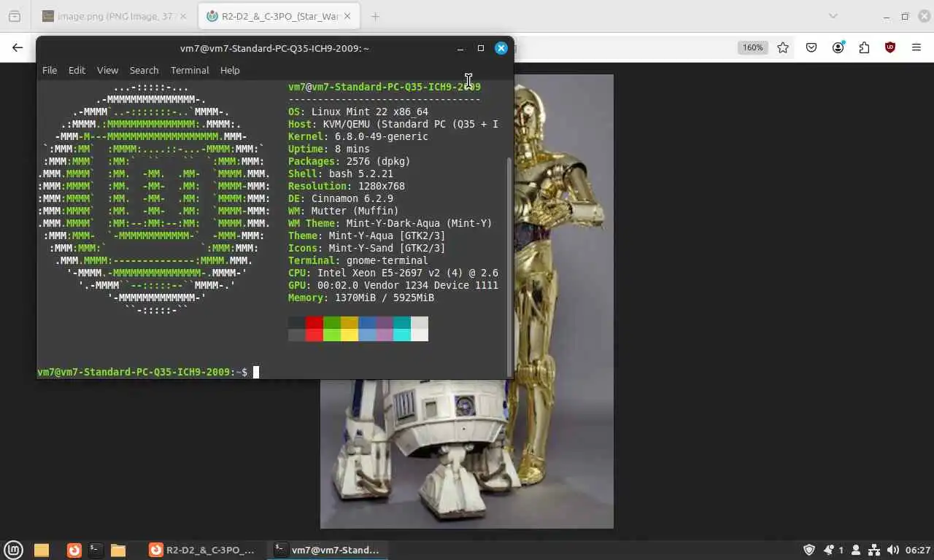The width and height of the screenshot is (934, 560).
Task: Click the terminal title bar text
Action: click(274, 48)
